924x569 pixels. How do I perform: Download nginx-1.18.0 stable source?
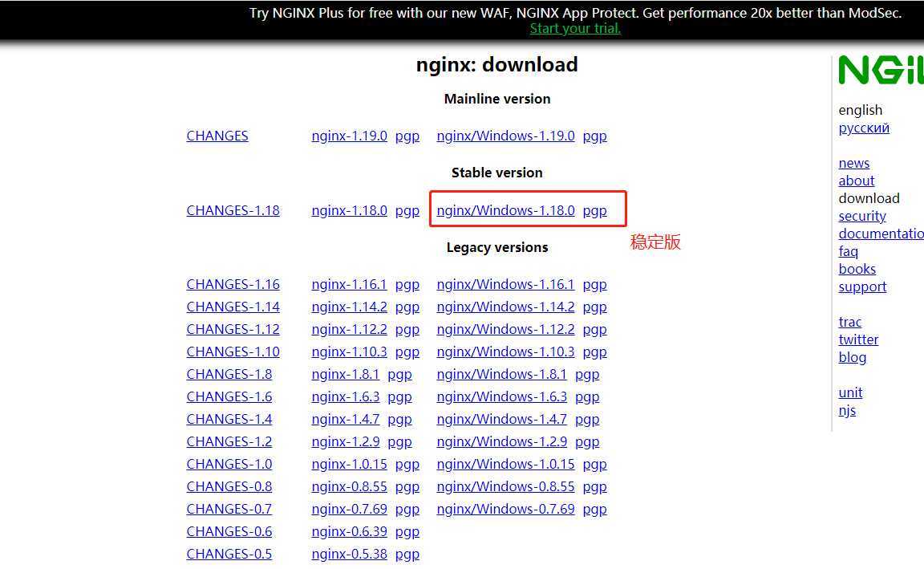point(350,210)
